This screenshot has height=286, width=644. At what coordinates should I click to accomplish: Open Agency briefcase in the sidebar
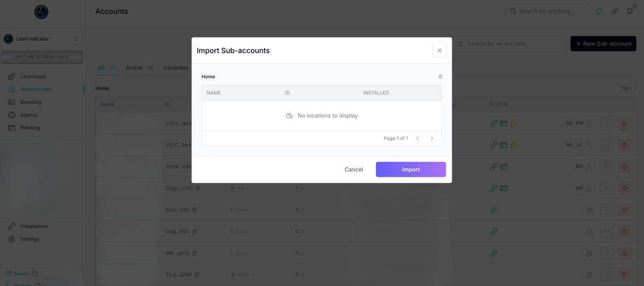[12, 115]
